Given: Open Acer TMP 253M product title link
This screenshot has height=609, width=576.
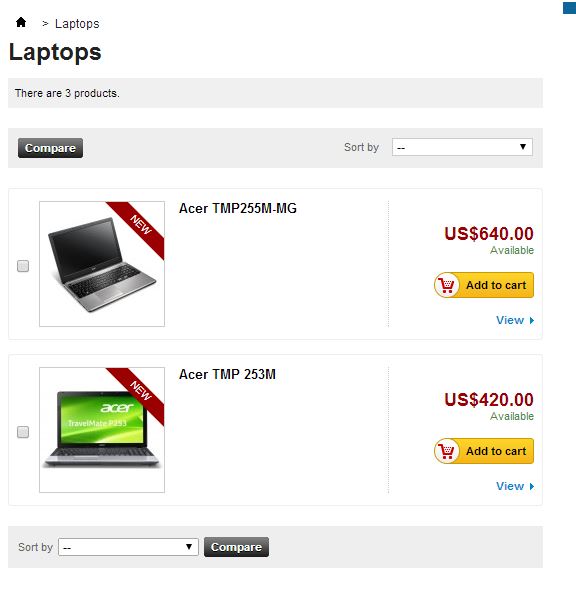Looking at the screenshot, I should click(x=227, y=374).
